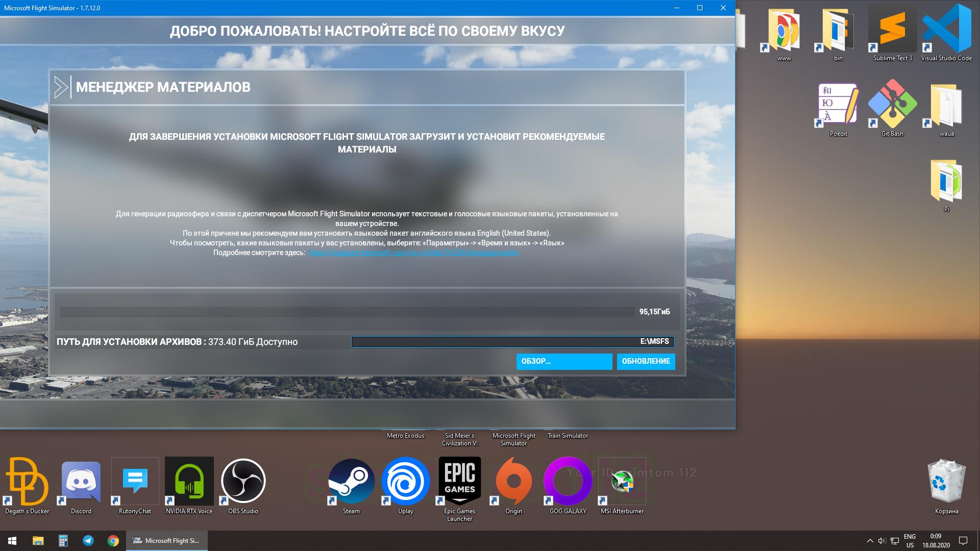Open the RutonyChat desktop icon
The height and width of the screenshot is (551, 980).
pos(135,486)
